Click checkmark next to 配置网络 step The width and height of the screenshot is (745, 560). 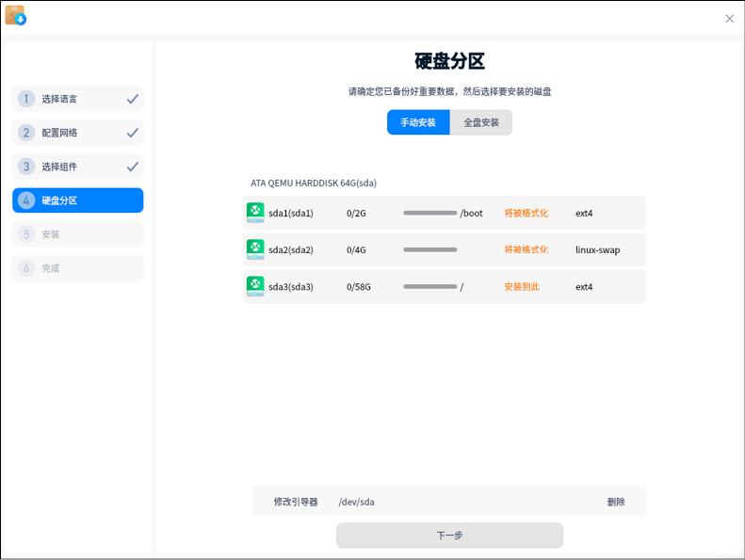click(x=133, y=133)
